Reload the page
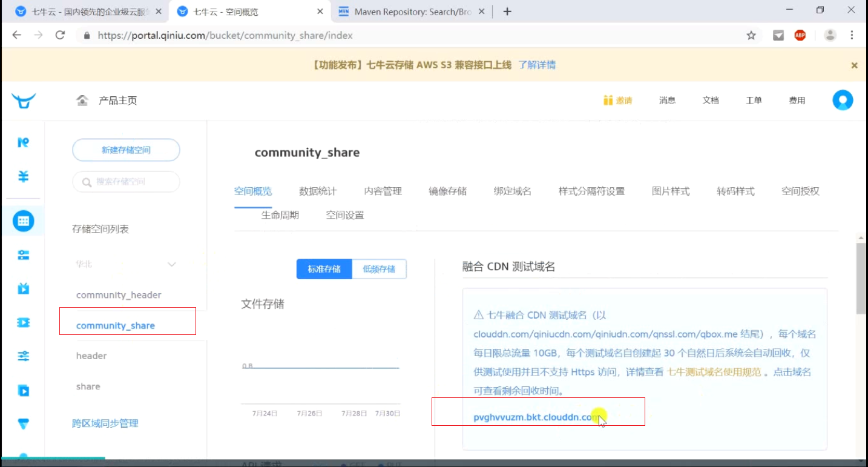 pyautogui.click(x=60, y=35)
